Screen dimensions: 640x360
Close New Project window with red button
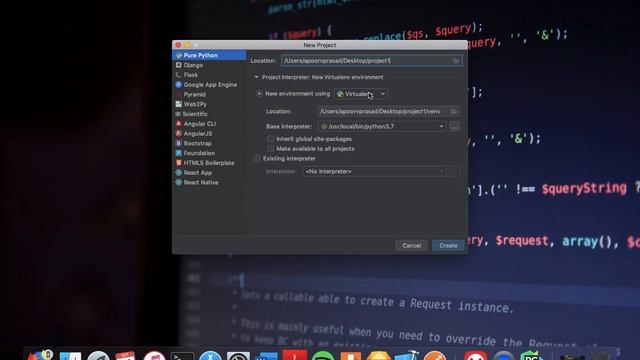pyautogui.click(x=178, y=45)
